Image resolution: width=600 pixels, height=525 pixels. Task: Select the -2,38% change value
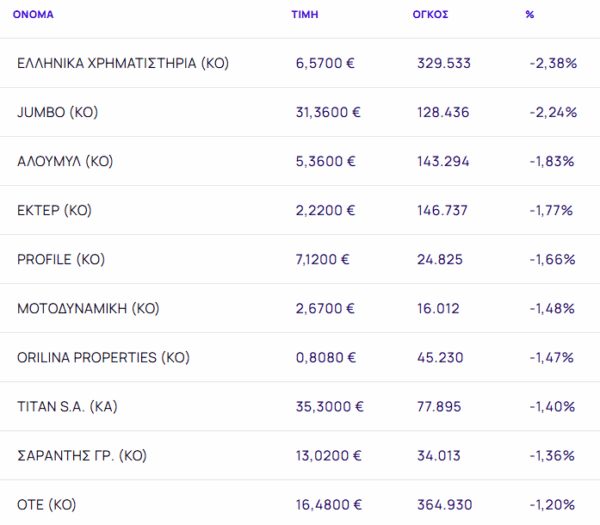coord(552,63)
